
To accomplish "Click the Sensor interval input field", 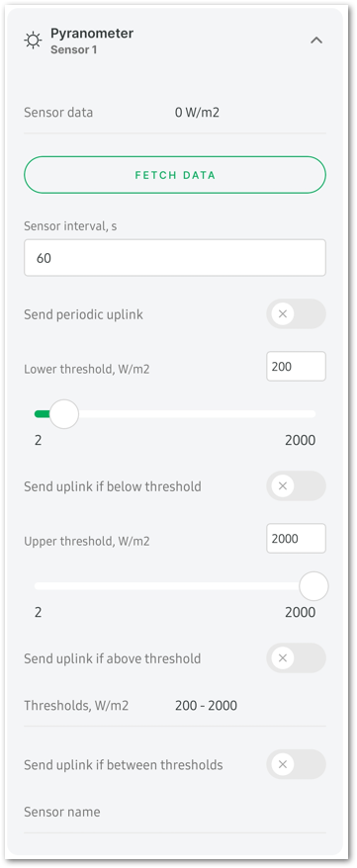I will point(175,257).
